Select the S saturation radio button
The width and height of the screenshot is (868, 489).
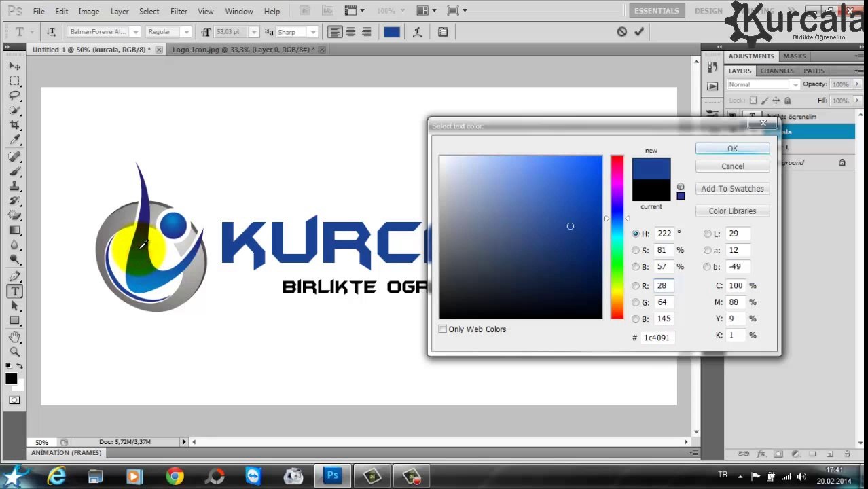pos(636,250)
